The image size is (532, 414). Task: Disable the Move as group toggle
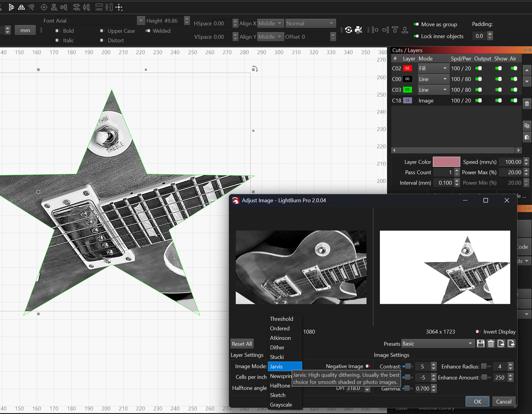pyautogui.click(x=416, y=24)
